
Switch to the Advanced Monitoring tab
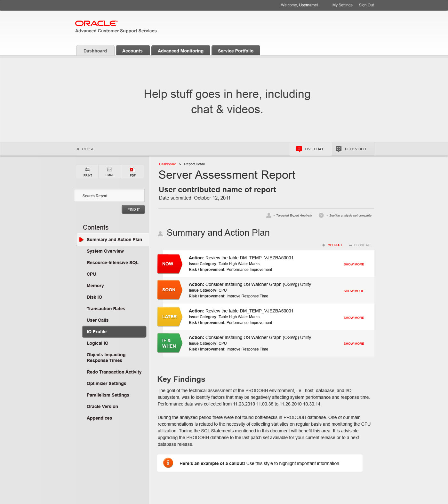(x=180, y=51)
